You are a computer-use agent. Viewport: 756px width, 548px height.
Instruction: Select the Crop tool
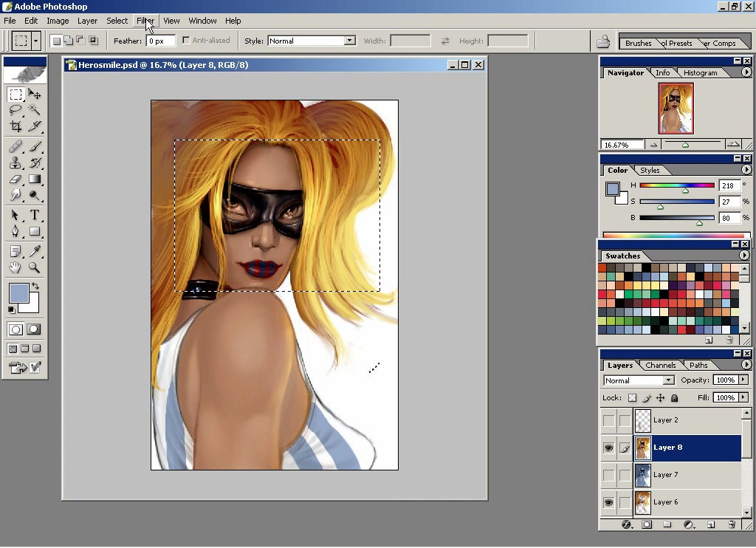pyautogui.click(x=16, y=126)
